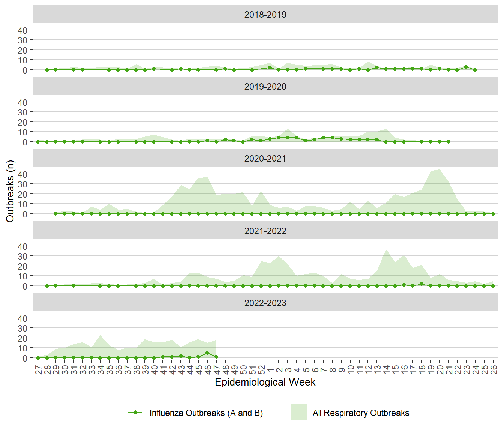
Task: Click the "All Respiratory Outbreaks" legend text
Action: pyautogui.click(x=361, y=413)
